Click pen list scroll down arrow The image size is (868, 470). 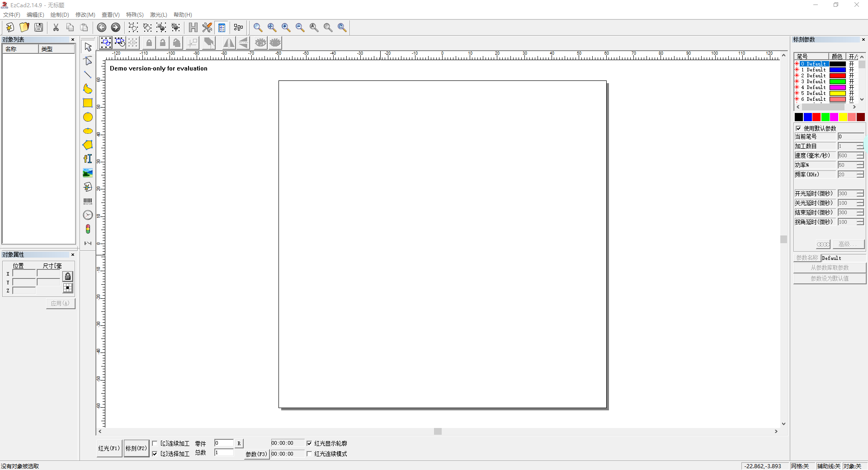tap(862, 99)
